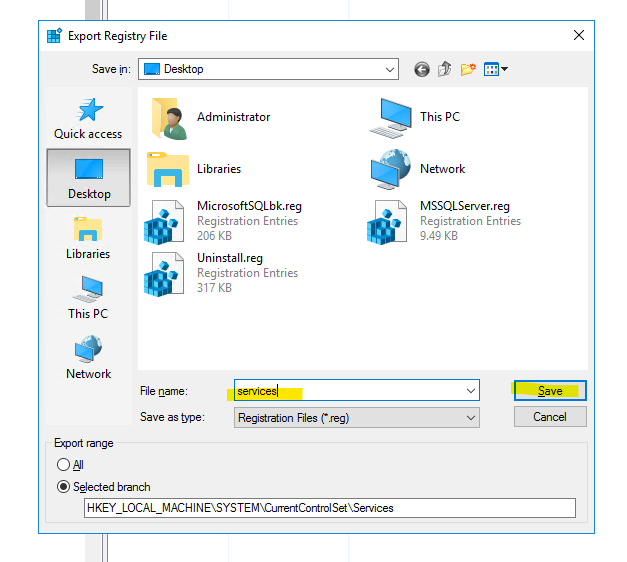The height and width of the screenshot is (562, 627).
Task: Close the Export Registry File dialog
Action: coord(579,35)
